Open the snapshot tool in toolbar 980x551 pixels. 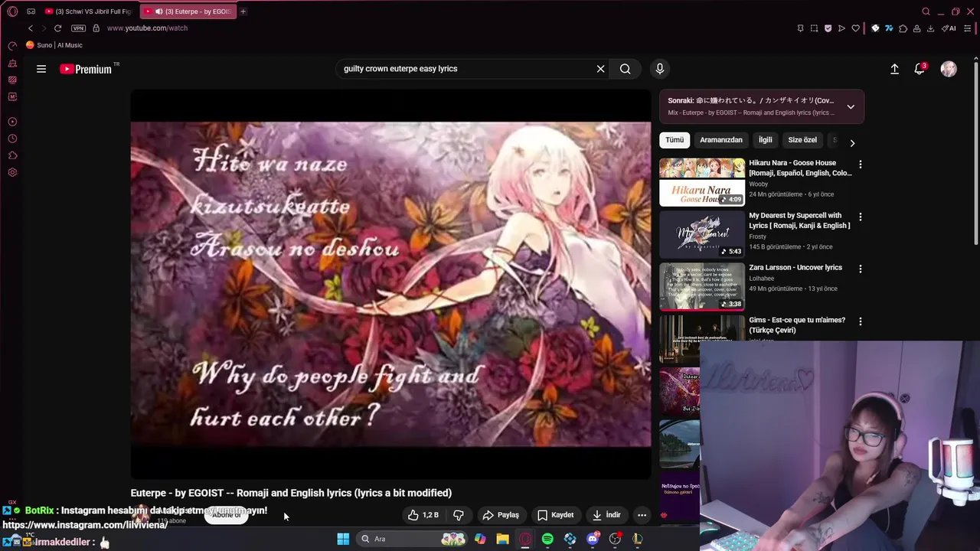click(x=814, y=28)
